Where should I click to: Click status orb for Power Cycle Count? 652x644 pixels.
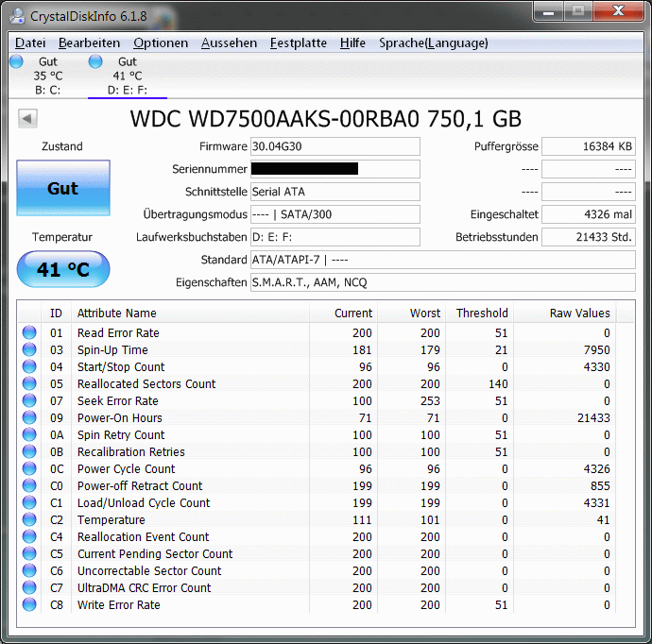29,468
